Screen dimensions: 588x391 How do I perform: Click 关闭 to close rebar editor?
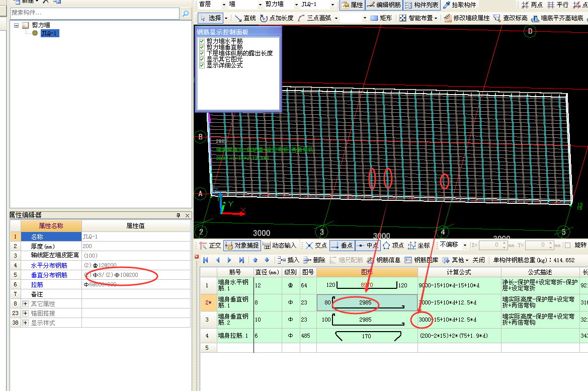(478, 260)
